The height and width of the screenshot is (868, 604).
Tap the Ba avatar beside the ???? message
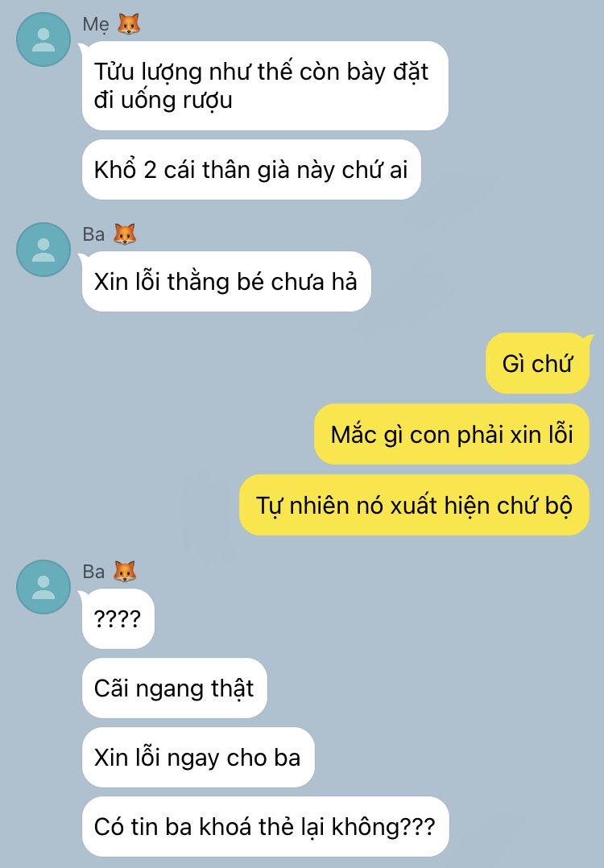(43, 586)
